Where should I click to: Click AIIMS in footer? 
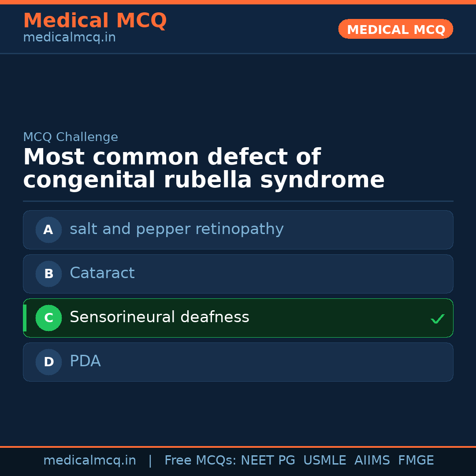click(x=372, y=461)
